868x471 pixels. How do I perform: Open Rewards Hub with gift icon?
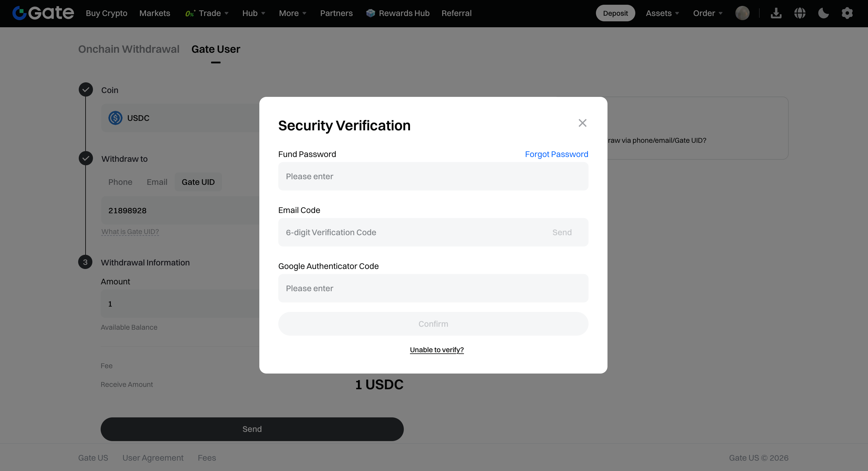point(398,13)
